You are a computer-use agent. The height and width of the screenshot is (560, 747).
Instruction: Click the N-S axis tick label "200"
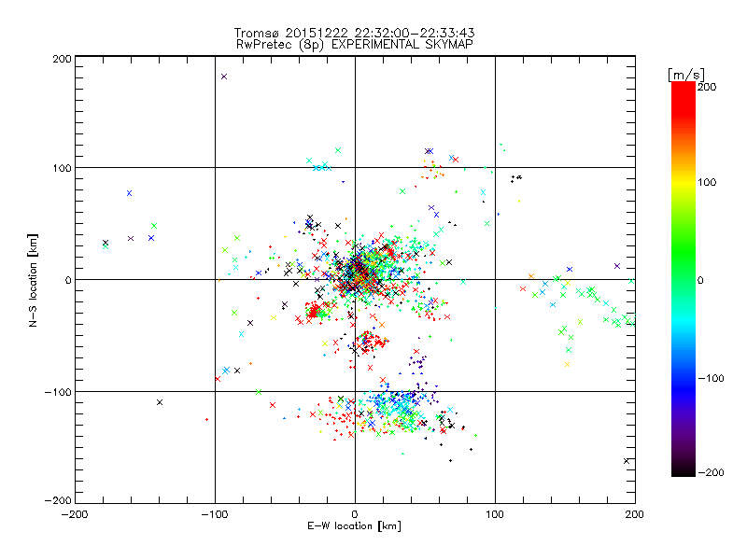coord(62,59)
